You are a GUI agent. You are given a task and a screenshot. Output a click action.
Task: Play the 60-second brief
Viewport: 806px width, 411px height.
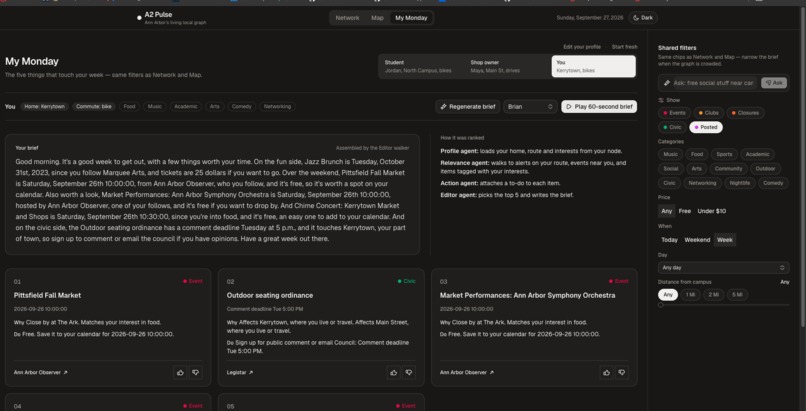click(599, 106)
